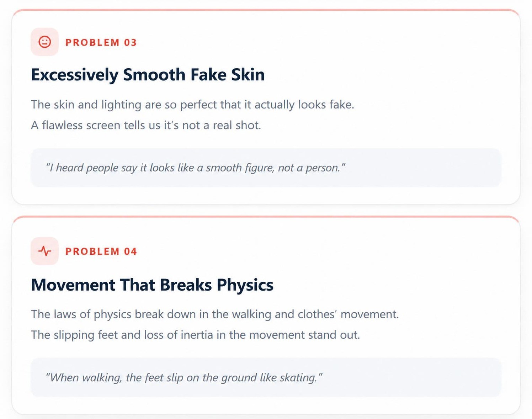Click the quote about a smooth figure
Image resolution: width=532 pixels, height=419 pixels.
tap(196, 168)
